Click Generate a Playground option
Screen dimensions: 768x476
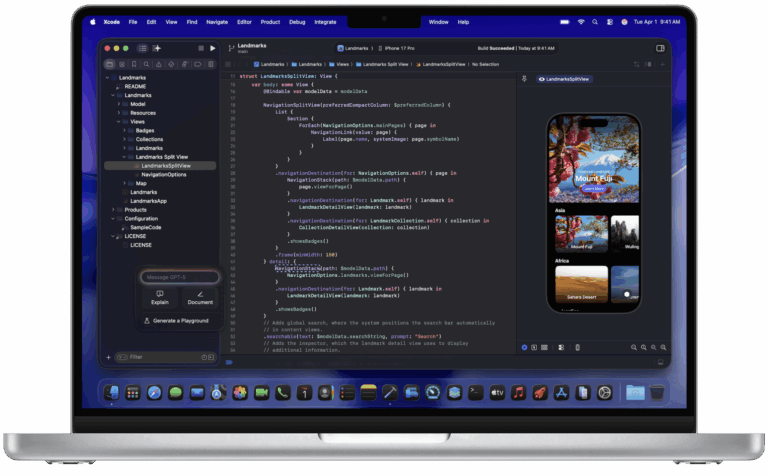(x=177, y=321)
